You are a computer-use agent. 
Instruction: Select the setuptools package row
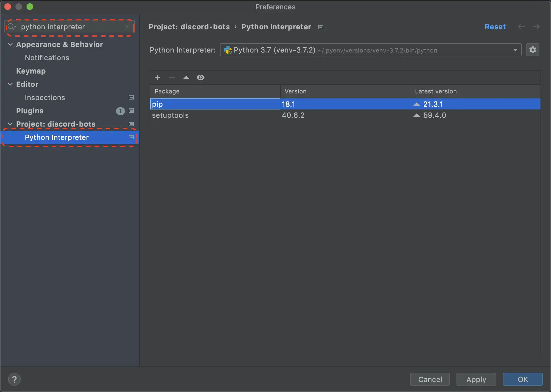point(345,115)
